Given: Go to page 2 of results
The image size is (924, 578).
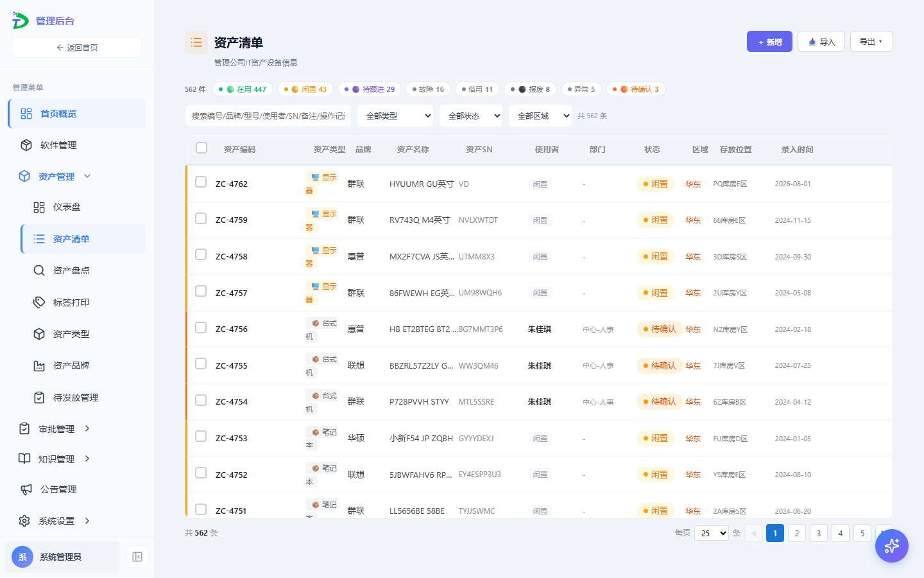Looking at the screenshot, I should (x=797, y=533).
